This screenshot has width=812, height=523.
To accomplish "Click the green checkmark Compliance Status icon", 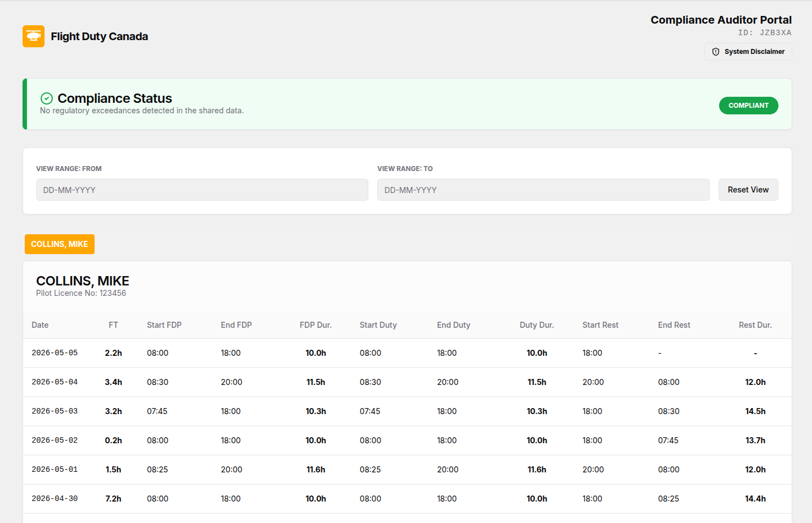I will (47, 98).
